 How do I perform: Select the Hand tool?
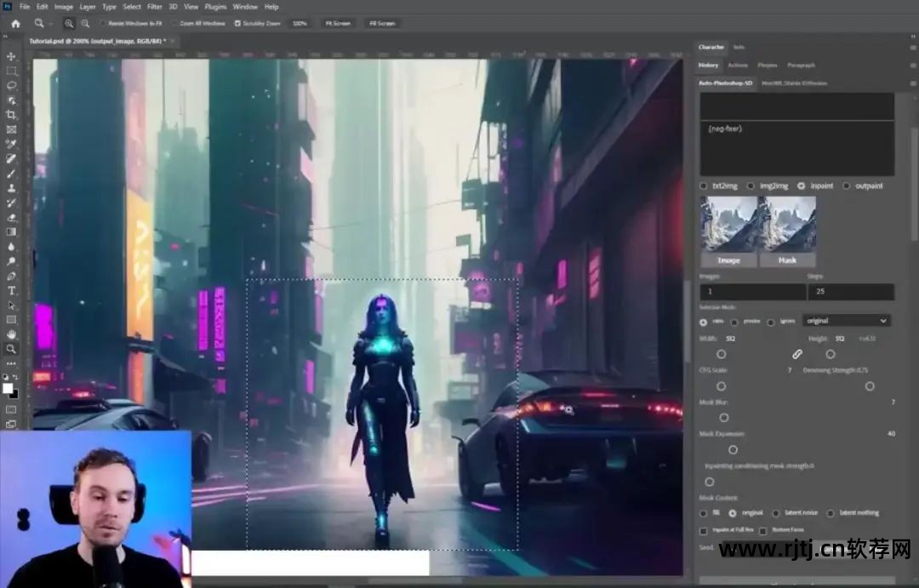tap(11, 334)
